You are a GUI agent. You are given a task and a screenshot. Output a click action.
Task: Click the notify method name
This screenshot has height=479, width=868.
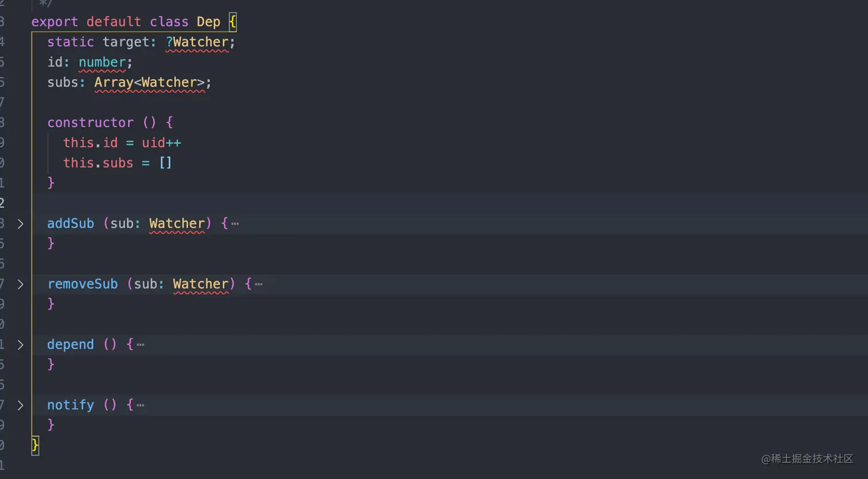click(70, 405)
